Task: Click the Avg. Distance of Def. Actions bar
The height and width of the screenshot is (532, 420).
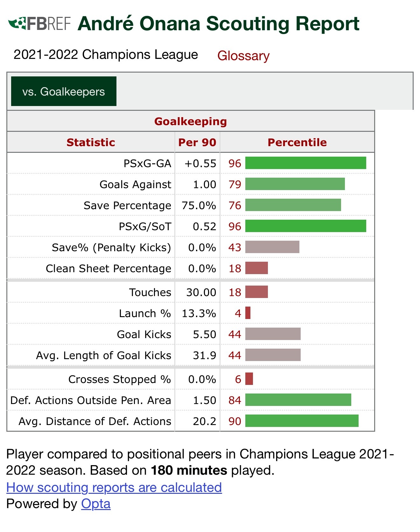Action: pyautogui.click(x=302, y=421)
